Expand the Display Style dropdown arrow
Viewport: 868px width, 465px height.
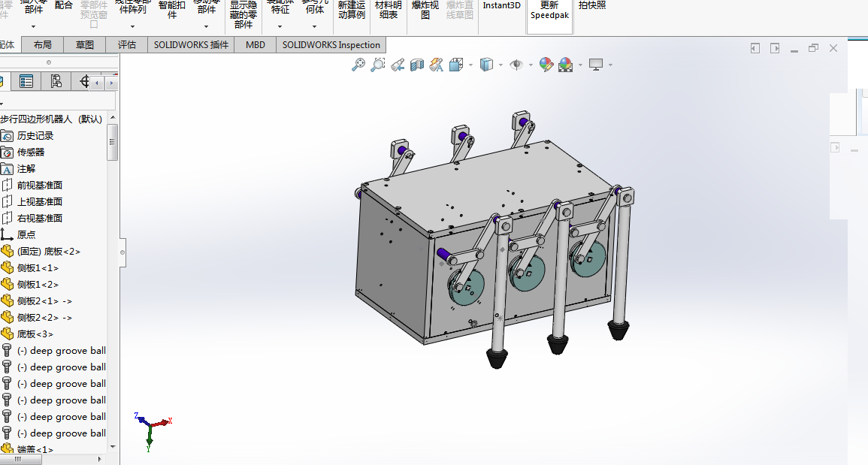coord(501,65)
